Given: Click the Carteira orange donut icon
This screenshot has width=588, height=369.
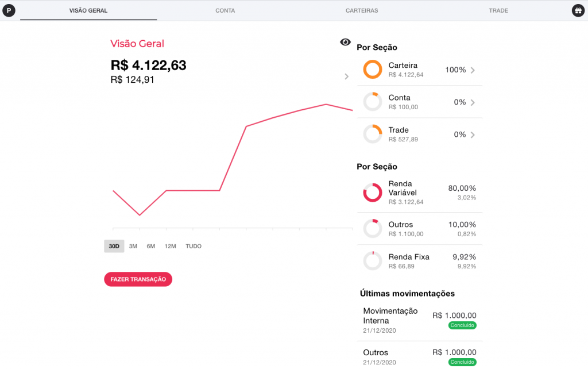Looking at the screenshot, I should (373, 70).
